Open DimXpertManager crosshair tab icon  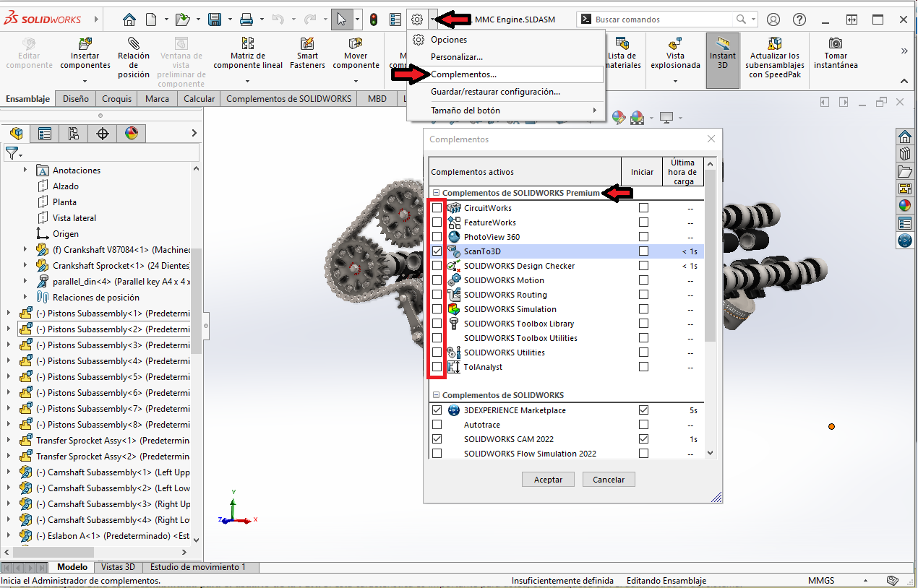tap(103, 133)
